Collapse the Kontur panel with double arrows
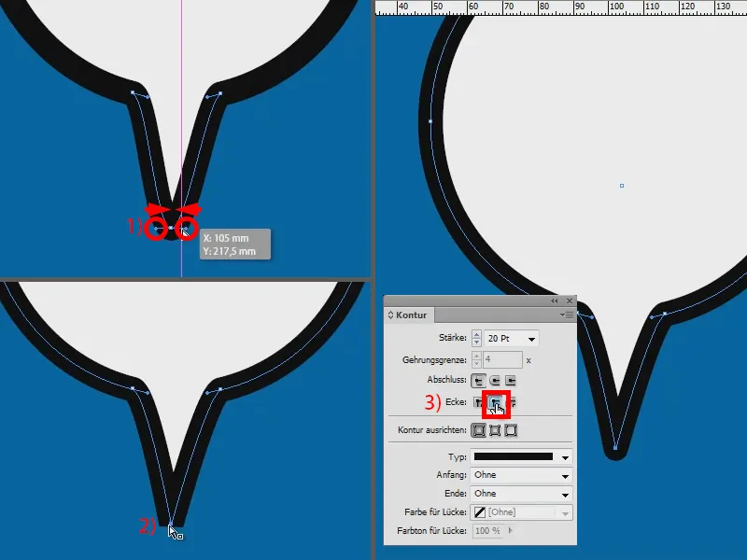 click(x=554, y=301)
